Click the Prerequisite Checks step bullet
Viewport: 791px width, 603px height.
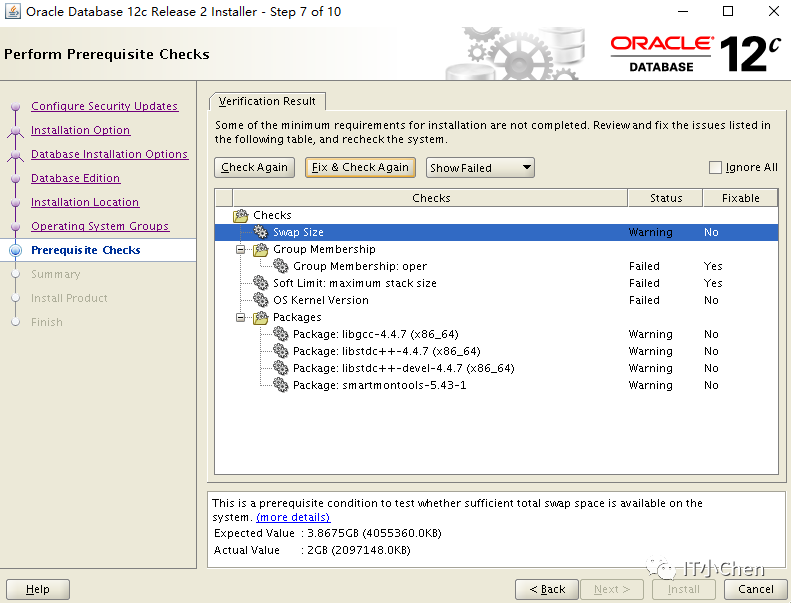click(16, 250)
